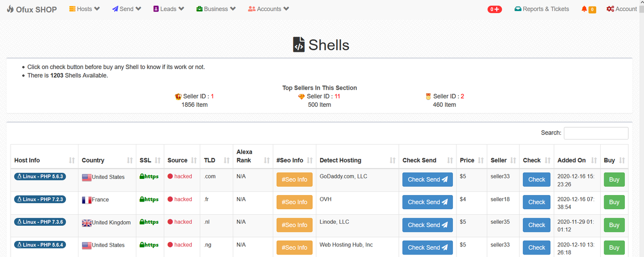Click Check Send for OVH row

coord(428,202)
